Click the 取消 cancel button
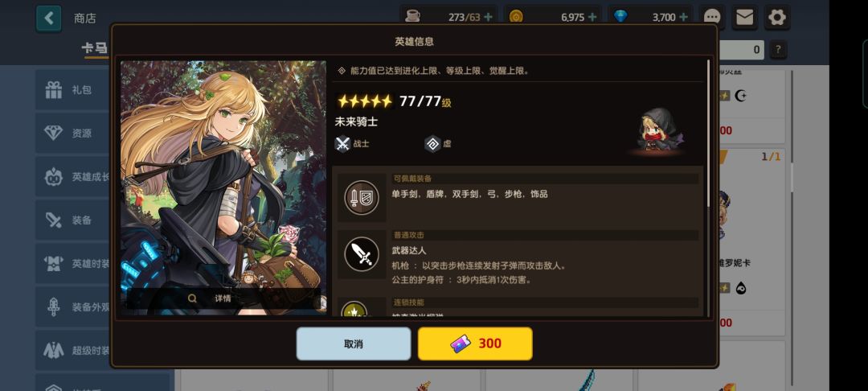The height and width of the screenshot is (391, 868). [x=354, y=344]
